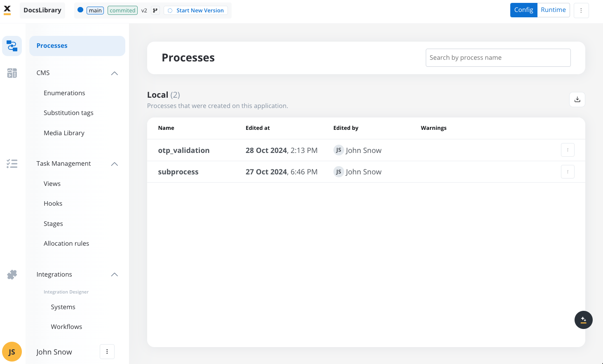Switch to Config mode
Image resolution: width=603 pixels, height=364 pixels.
point(523,10)
